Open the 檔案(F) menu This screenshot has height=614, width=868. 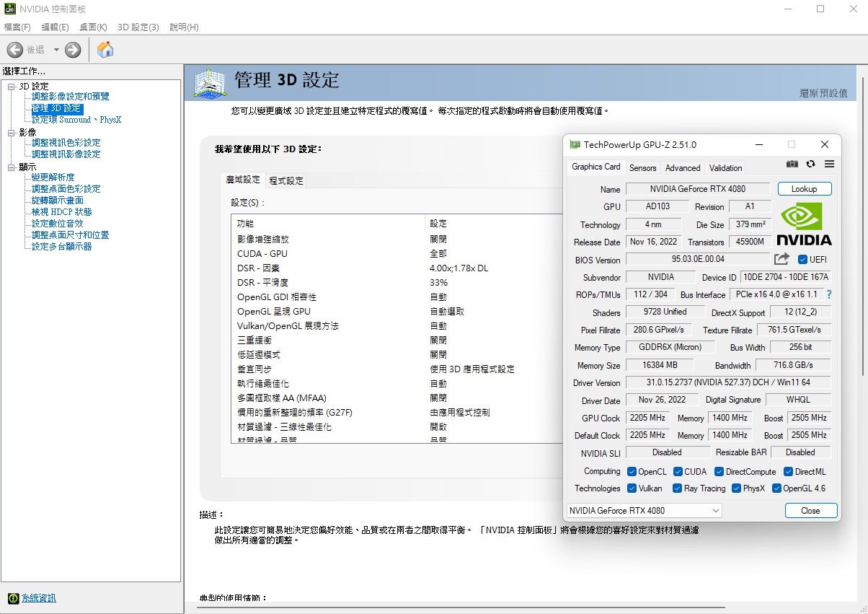tap(17, 27)
